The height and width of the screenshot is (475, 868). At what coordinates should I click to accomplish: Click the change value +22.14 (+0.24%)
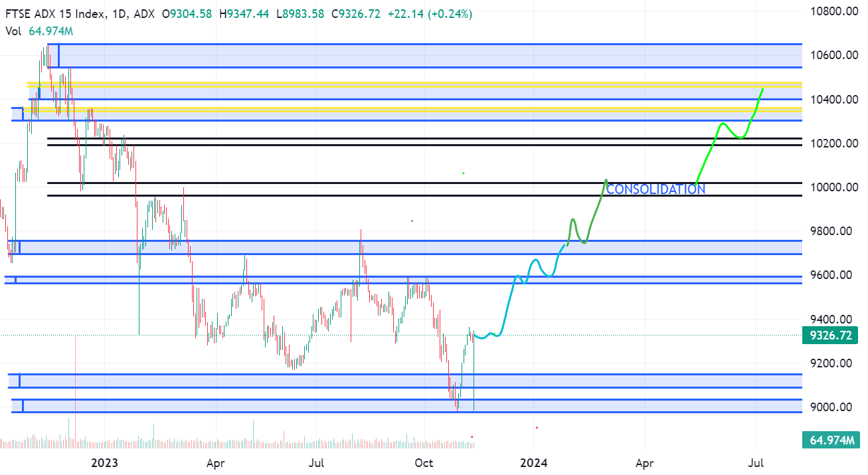(x=430, y=15)
